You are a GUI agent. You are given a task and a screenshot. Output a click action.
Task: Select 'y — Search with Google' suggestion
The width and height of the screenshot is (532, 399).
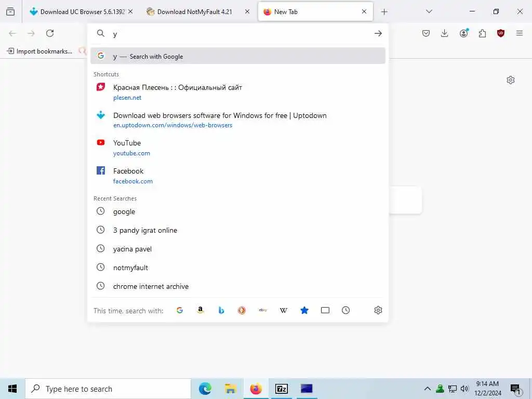click(x=238, y=56)
